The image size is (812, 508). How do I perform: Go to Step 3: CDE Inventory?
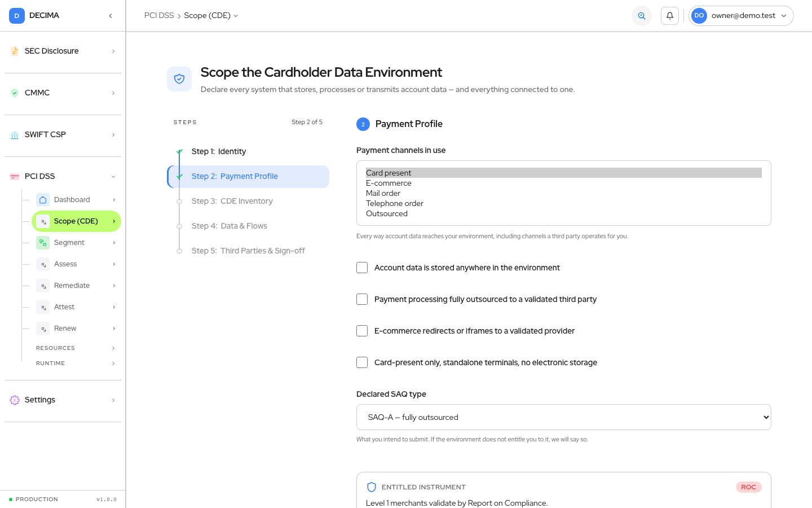click(248, 202)
